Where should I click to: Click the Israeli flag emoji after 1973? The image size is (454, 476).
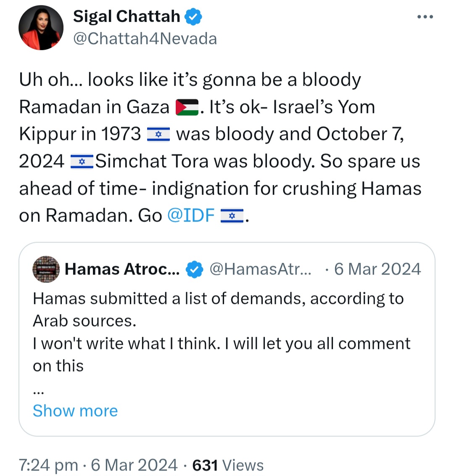point(158,135)
